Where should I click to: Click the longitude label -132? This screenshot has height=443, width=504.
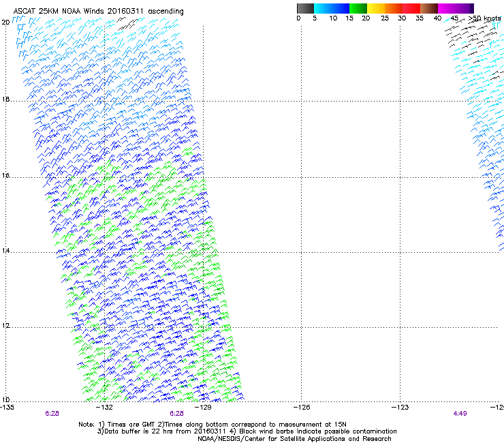104,408
